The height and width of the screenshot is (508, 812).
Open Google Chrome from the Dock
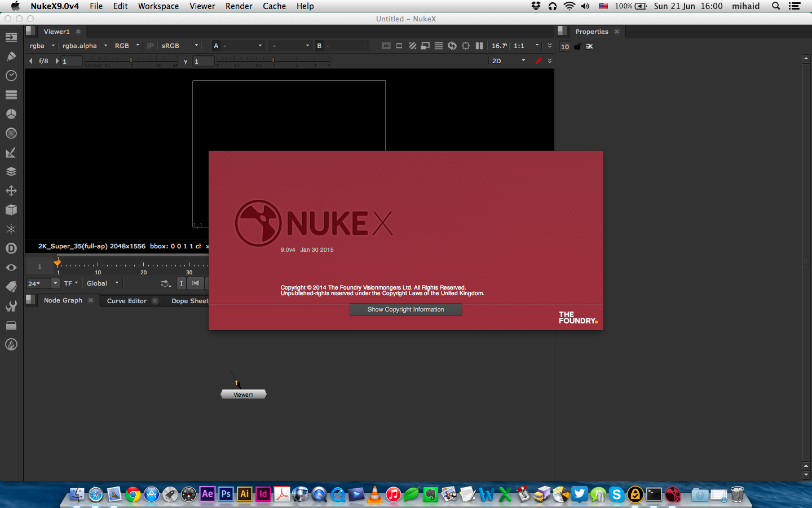133,494
